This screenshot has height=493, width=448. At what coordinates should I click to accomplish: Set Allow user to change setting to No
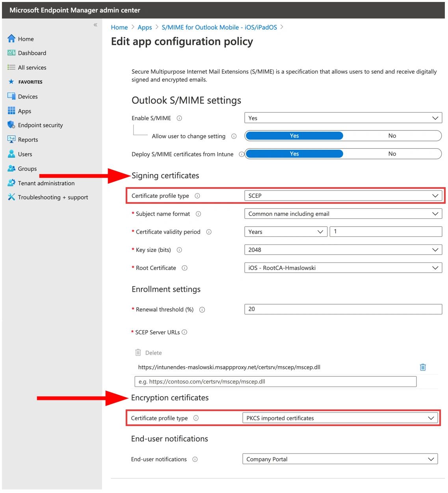[x=392, y=136]
